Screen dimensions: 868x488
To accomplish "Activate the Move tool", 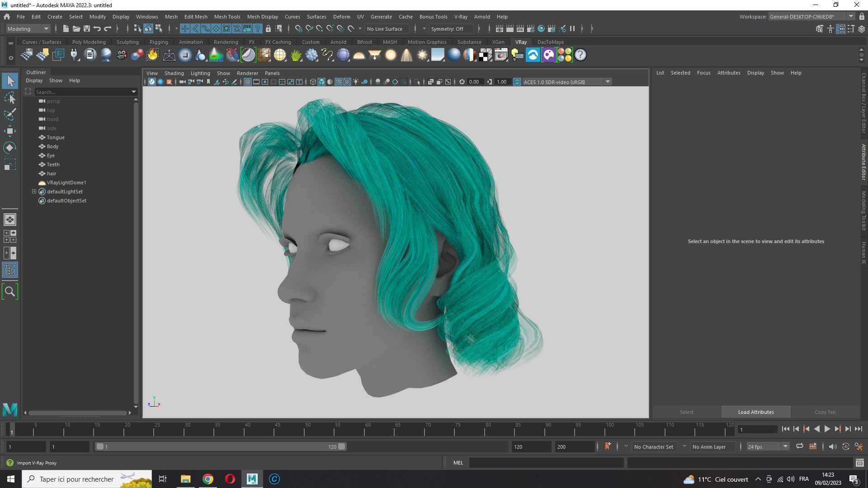I will coord(10,131).
